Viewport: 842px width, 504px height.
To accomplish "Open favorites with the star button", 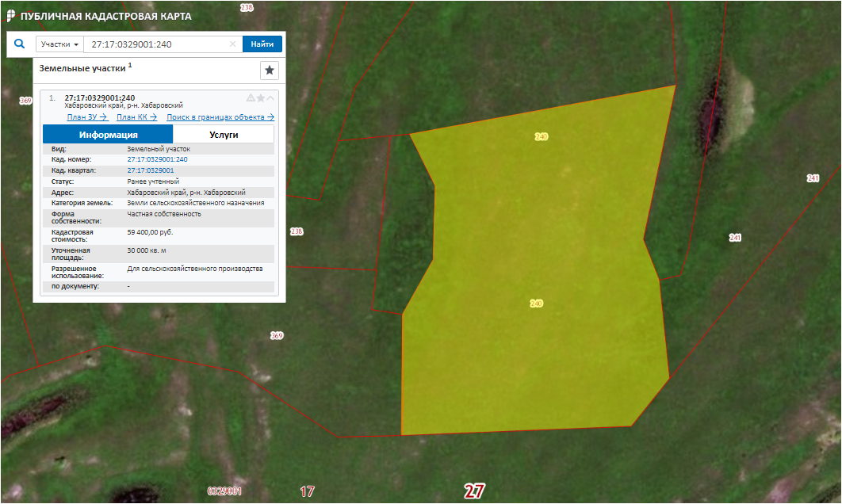I will coord(270,71).
